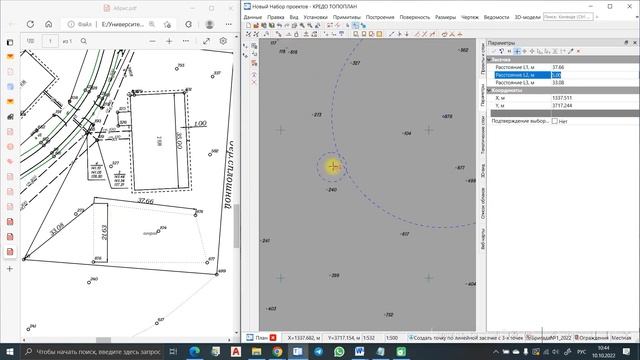Click the PDF vertical scrollbar thumb

click(x=236, y=226)
